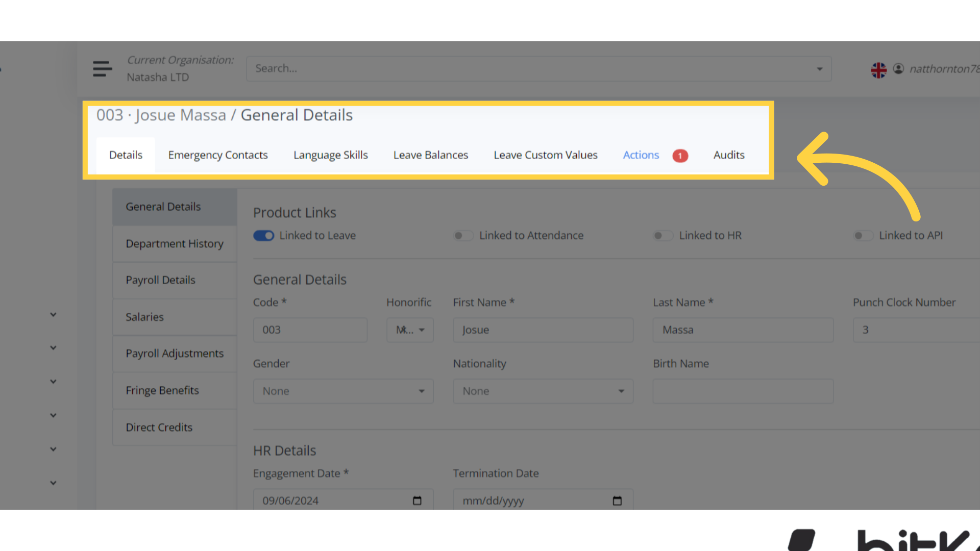Screen dimensions: 980x551
Task: Open the Gender dropdown
Action: [343, 391]
